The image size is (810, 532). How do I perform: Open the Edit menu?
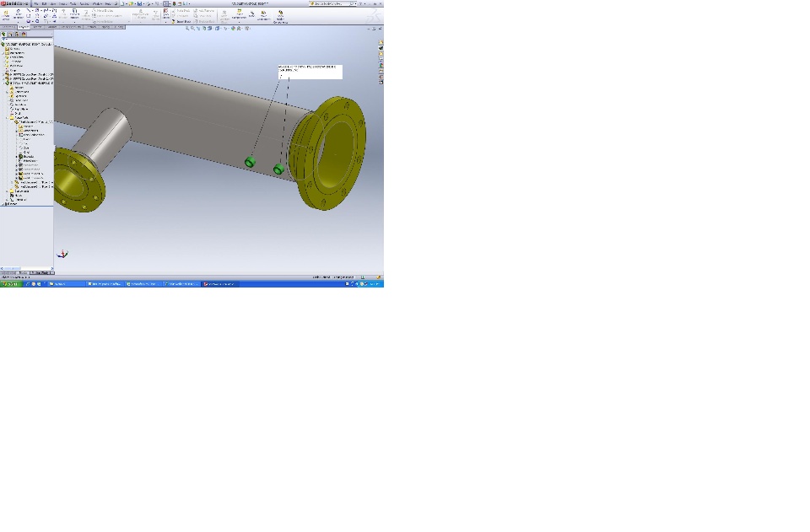(x=44, y=3)
